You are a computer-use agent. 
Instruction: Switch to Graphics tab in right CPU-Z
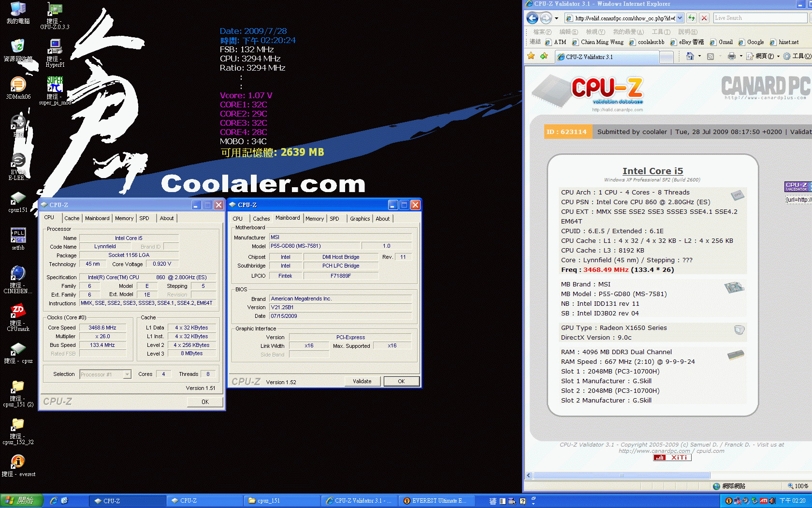[360, 219]
